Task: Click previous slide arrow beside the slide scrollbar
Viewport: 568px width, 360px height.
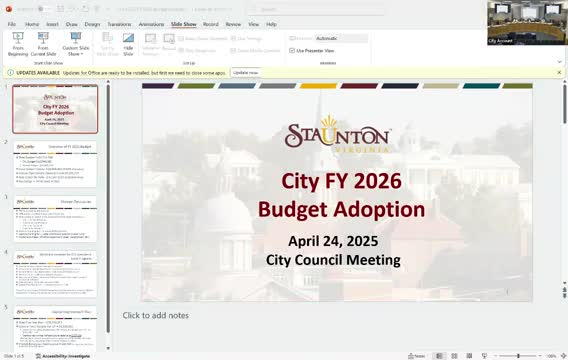Action: tap(564, 289)
